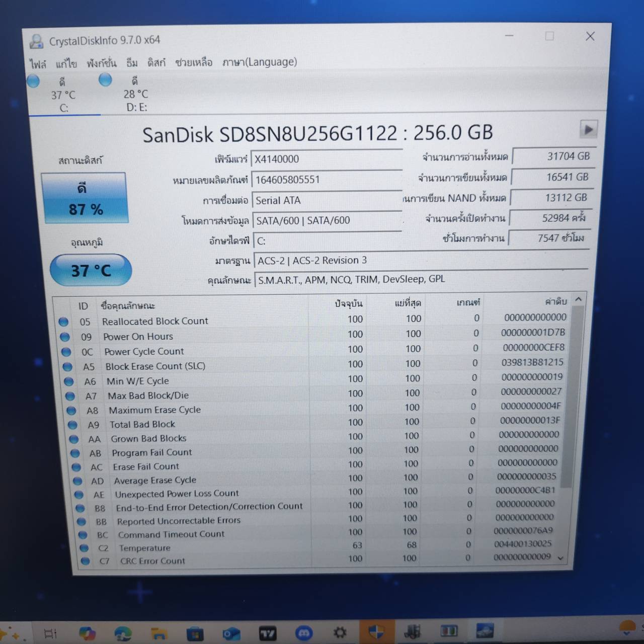This screenshot has height=644, width=644.
Task: Click status dot for Power Cycle Count
Action: (x=66, y=352)
